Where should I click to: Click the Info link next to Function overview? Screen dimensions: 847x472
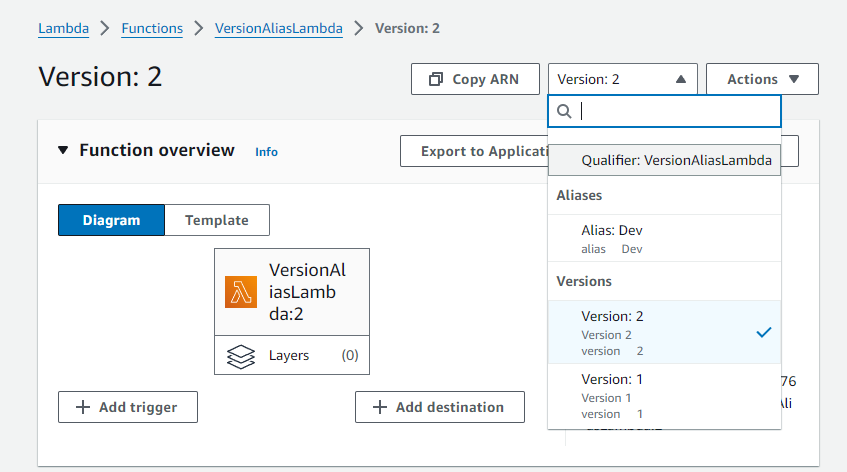(x=266, y=152)
